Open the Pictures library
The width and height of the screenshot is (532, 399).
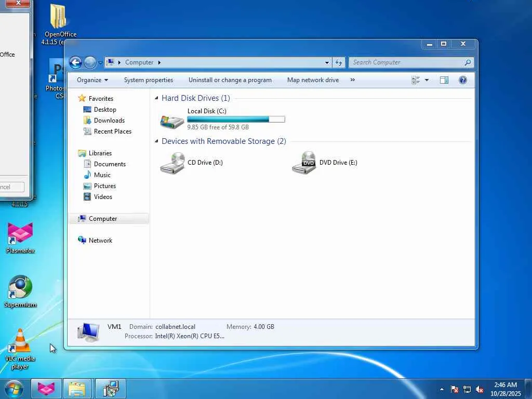[x=104, y=186]
